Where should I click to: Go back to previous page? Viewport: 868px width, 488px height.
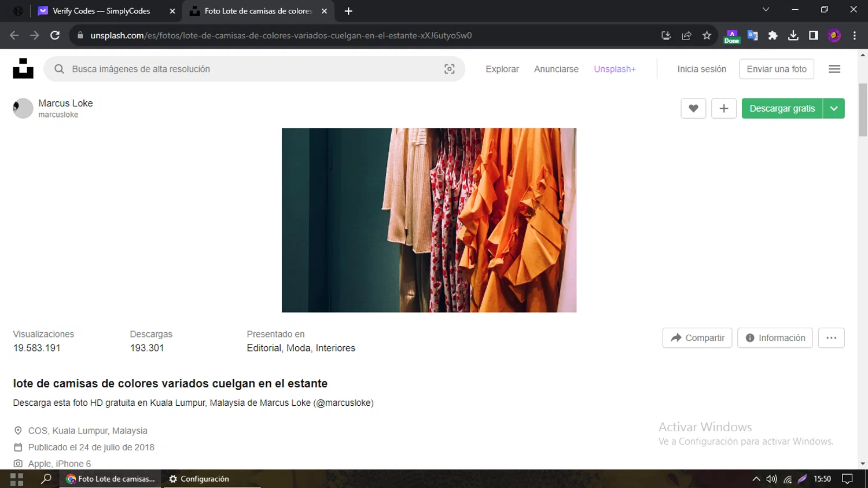(x=14, y=35)
